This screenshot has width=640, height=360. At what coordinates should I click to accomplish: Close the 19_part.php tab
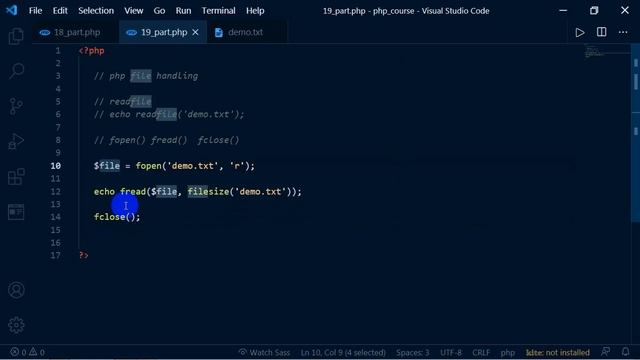click(196, 32)
